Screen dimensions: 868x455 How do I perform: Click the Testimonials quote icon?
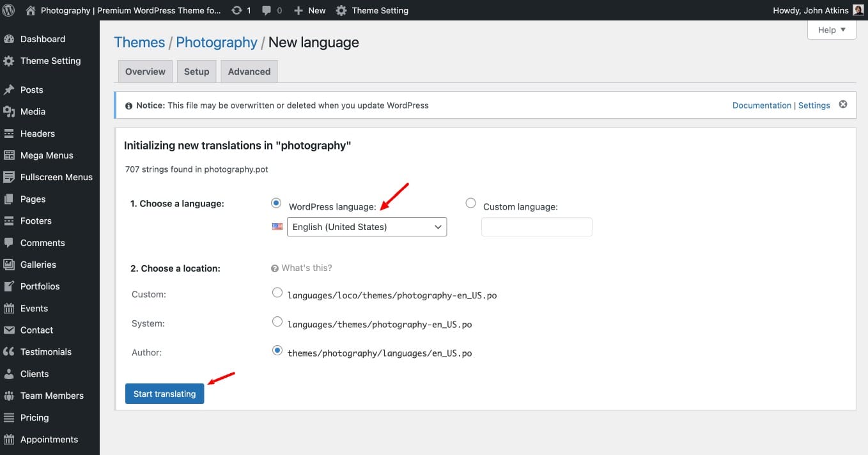coord(9,352)
